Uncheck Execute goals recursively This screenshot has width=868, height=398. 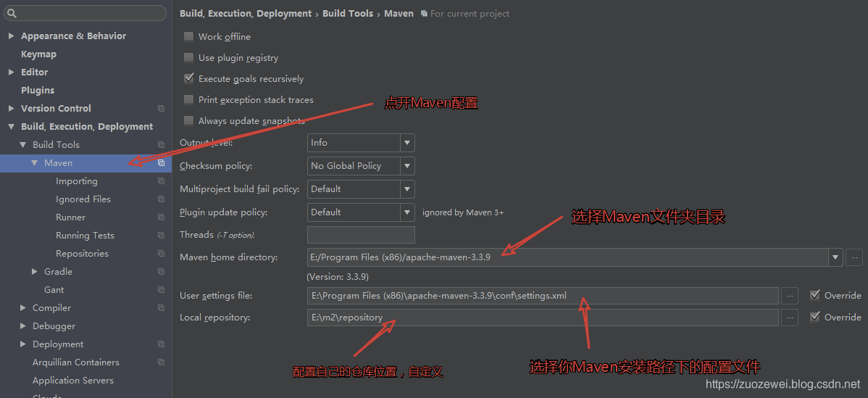point(189,78)
